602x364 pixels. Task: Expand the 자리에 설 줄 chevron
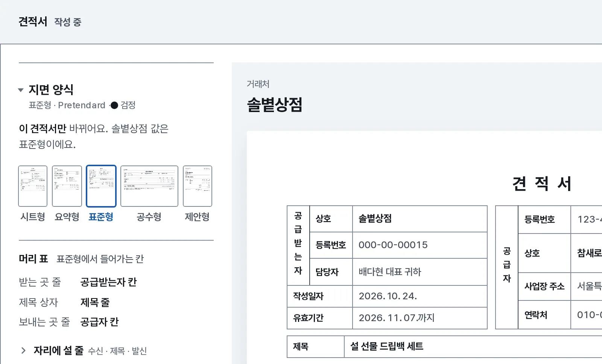[x=23, y=350]
